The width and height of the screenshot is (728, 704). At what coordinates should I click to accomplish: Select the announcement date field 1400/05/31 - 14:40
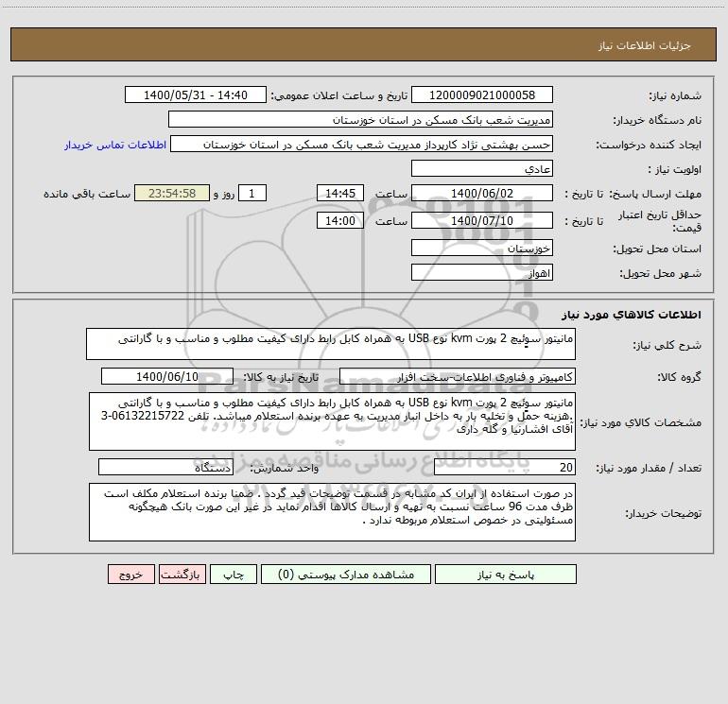click(196, 94)
